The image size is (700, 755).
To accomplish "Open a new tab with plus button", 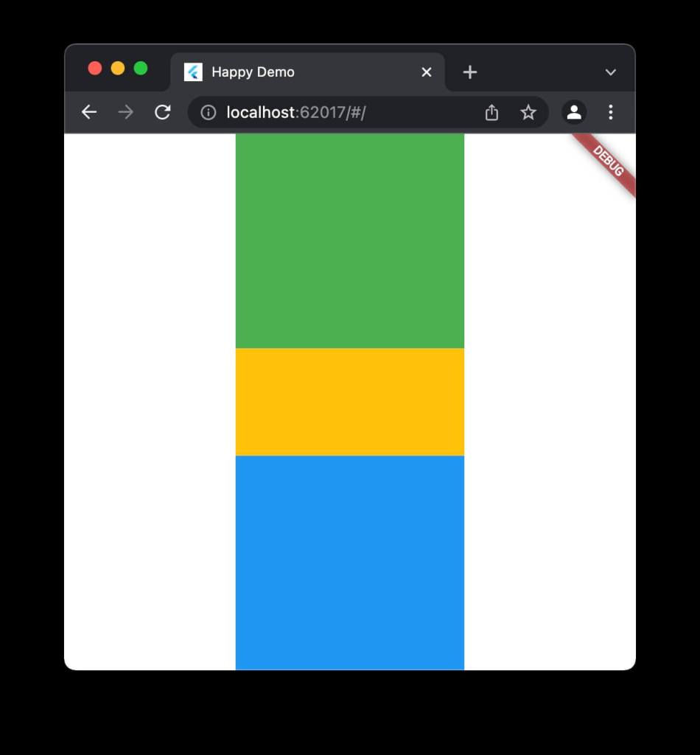I will (470, 72).
